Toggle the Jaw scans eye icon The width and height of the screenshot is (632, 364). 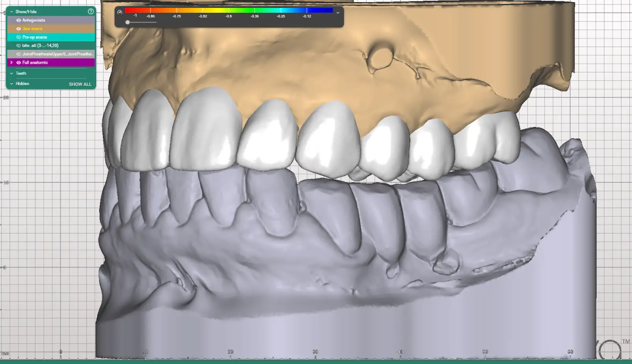(x=19, y=29)
